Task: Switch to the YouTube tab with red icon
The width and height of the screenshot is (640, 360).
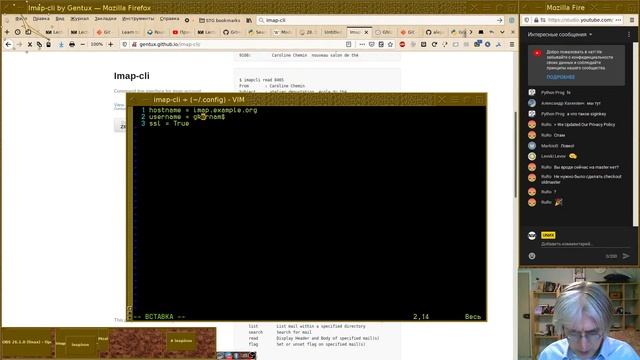Action: pyautogui.click(x=181, y=32)
